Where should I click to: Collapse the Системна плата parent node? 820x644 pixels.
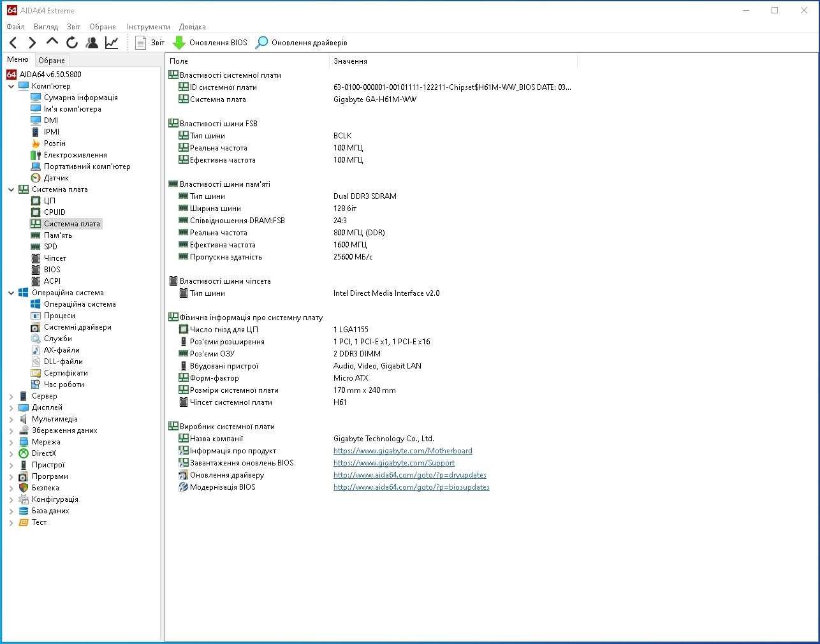(11, 189)
